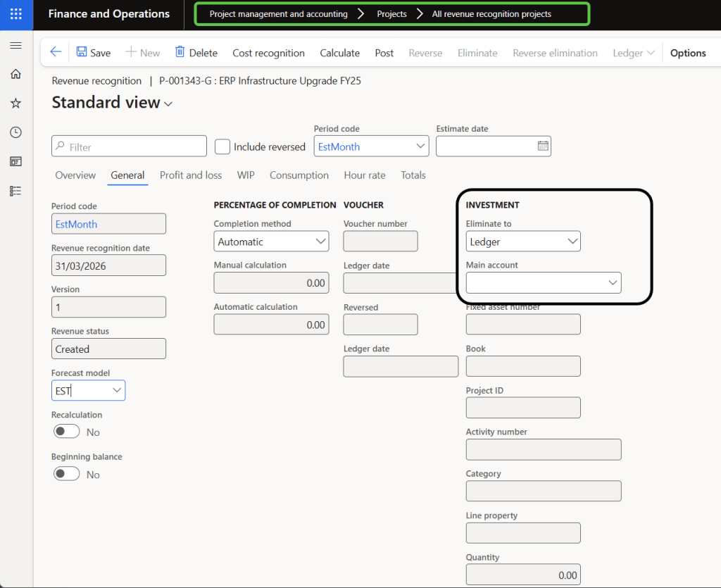Image resolution: width=721 pixels, height=588 pixels.
Task: Open Modules list icon in sidebar
Action: point(15,191)
